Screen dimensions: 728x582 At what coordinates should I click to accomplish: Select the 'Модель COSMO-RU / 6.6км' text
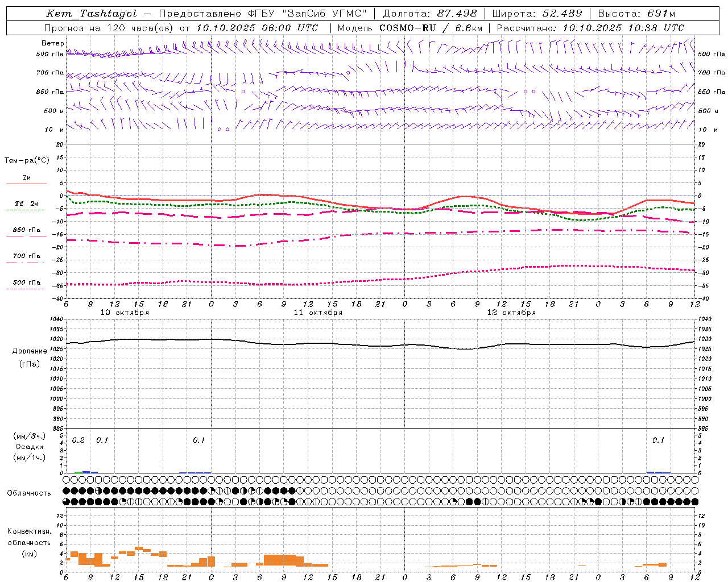coord(410,28)
